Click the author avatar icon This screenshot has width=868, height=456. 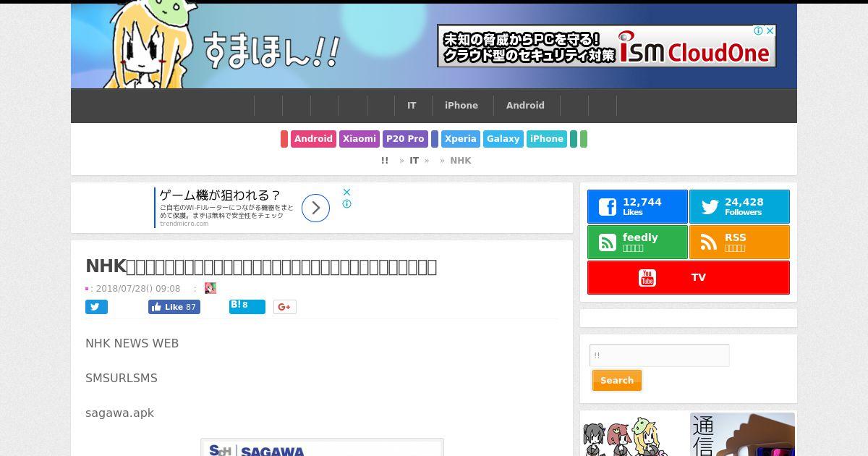pyautogui.click(x=210, y=288)
